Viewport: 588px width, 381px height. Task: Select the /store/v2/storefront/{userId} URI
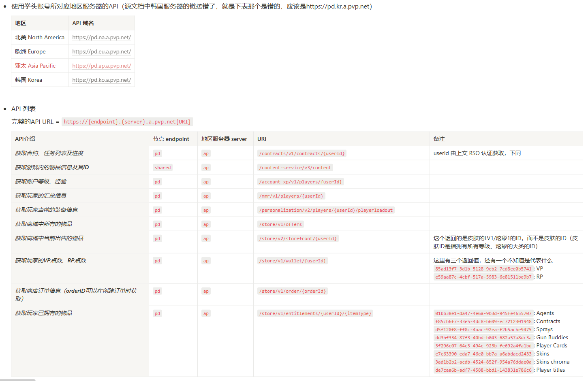point(297,238)
